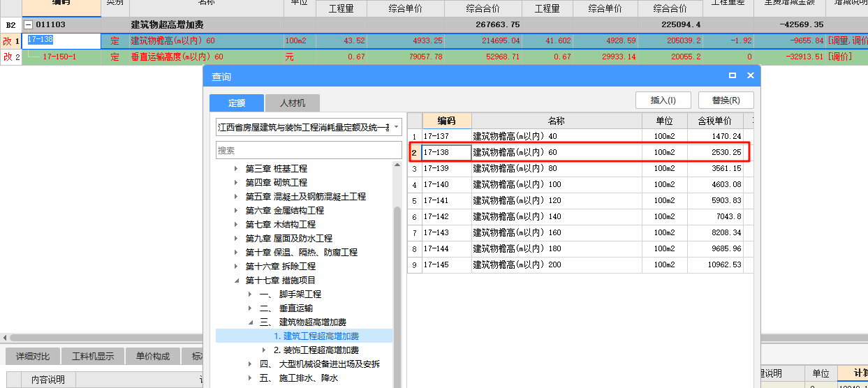The width and height of the screenshot is (868, 388).
Task: Click 垂直运输高度(m以内) 60 name cell
Action: (x=177, y=57)
